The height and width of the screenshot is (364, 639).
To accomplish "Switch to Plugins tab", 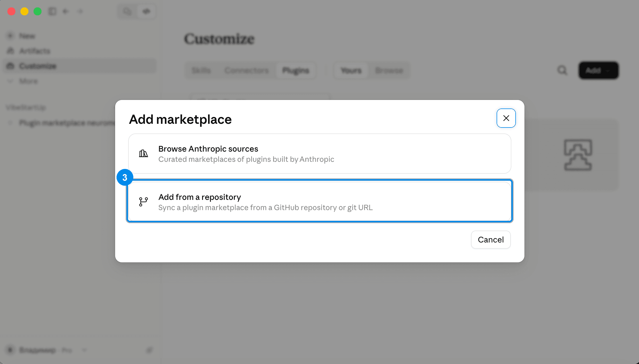I will click(x=296, y=70).
